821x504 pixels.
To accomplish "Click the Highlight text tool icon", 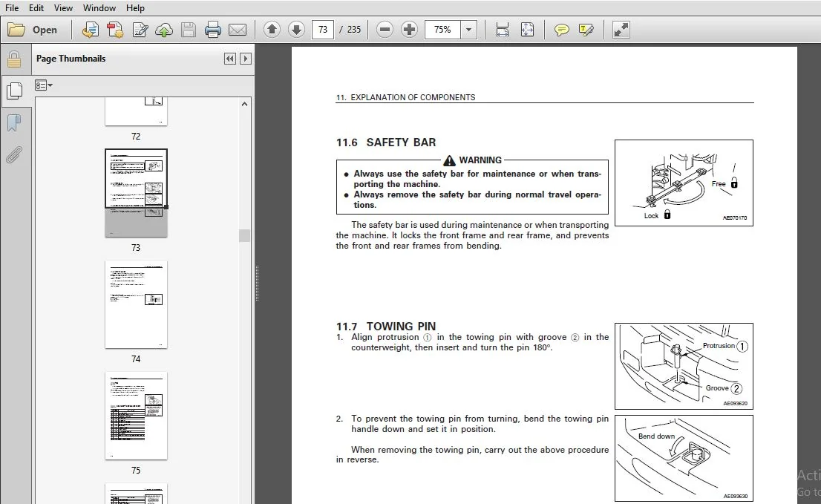I will tap(586, 30).
